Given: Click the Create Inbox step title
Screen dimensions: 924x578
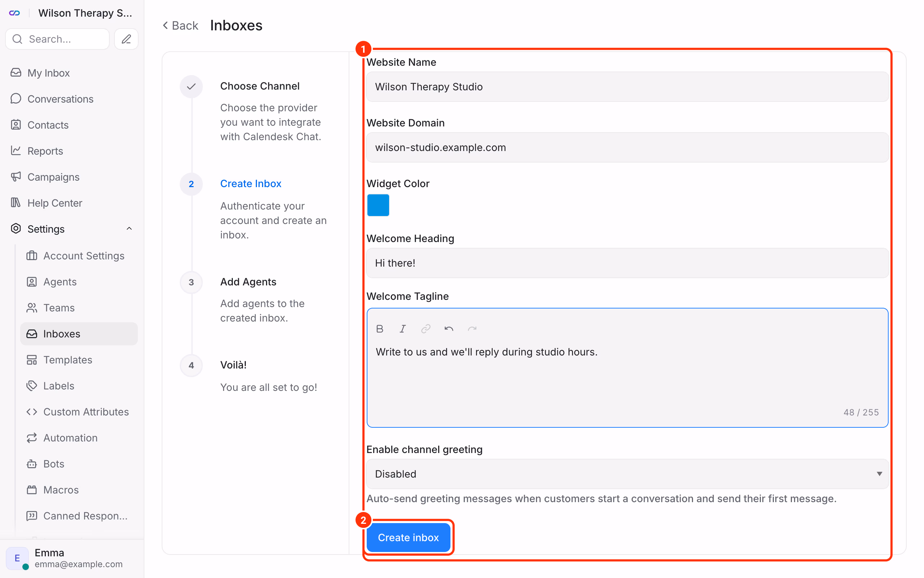Looking at the screenshot, I should coord(251,184).
